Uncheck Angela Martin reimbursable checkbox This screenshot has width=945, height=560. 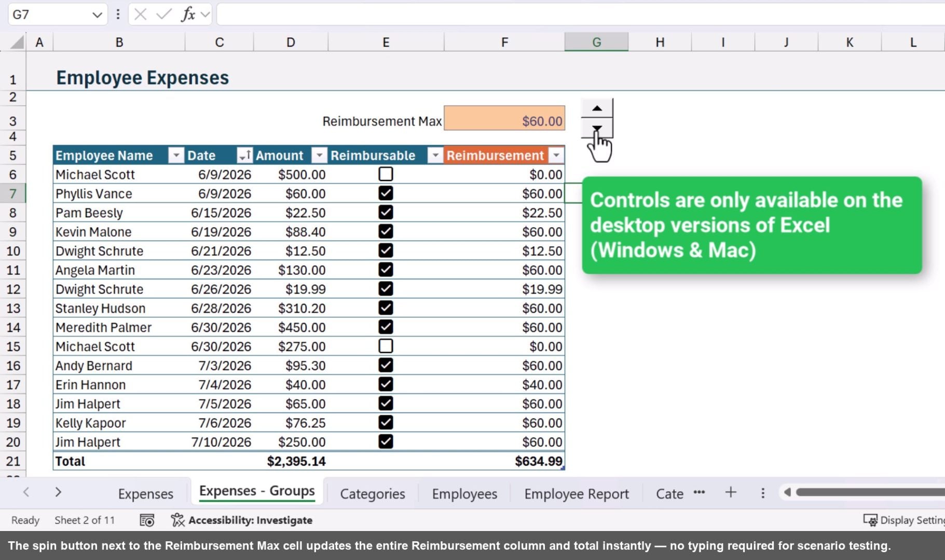386,270
